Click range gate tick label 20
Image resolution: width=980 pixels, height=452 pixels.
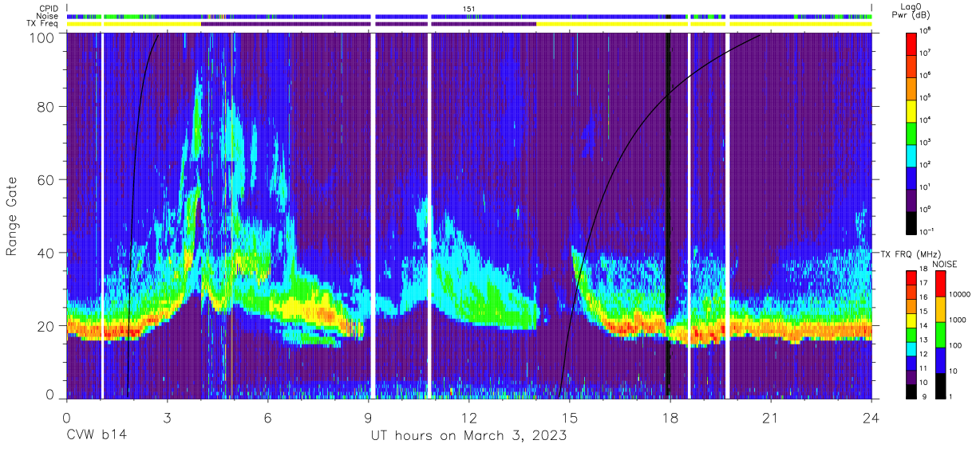click(46, 325)
